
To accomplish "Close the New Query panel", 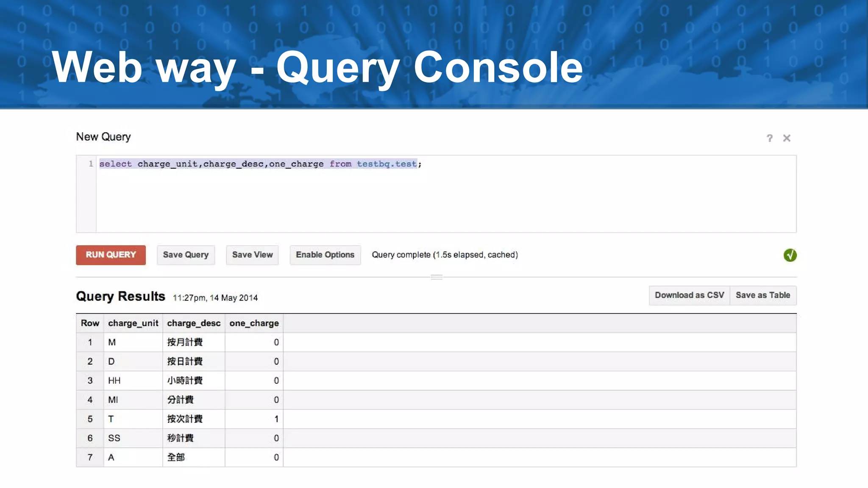I will 787,138.
